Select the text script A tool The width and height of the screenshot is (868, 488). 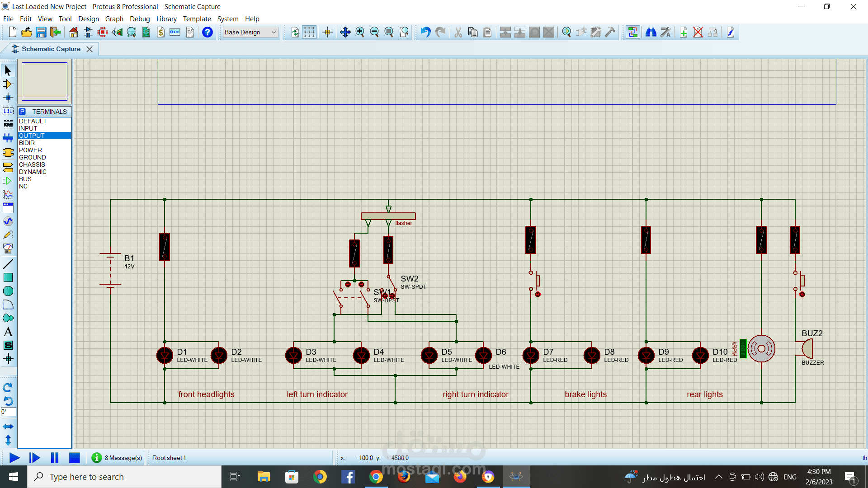tap(8, 332)
